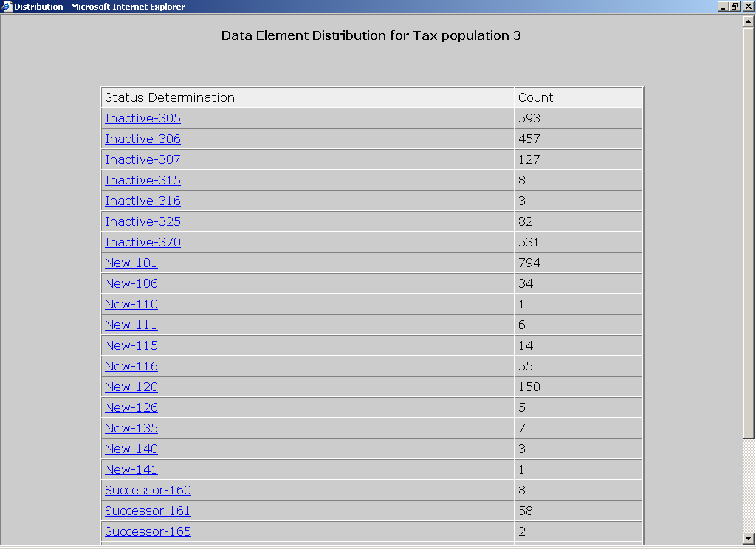Open the Inactive-316 link
The image size is (756, 549).
[x=142, y=201]
